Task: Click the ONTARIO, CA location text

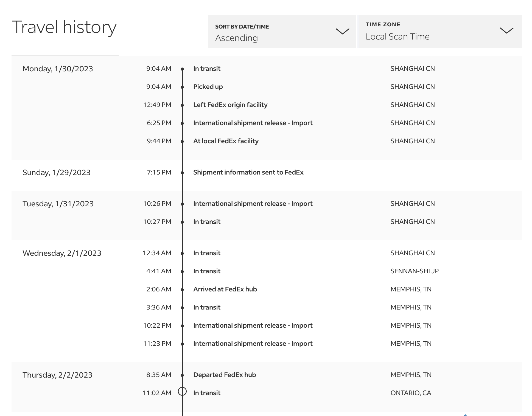Action: [411, 393]
